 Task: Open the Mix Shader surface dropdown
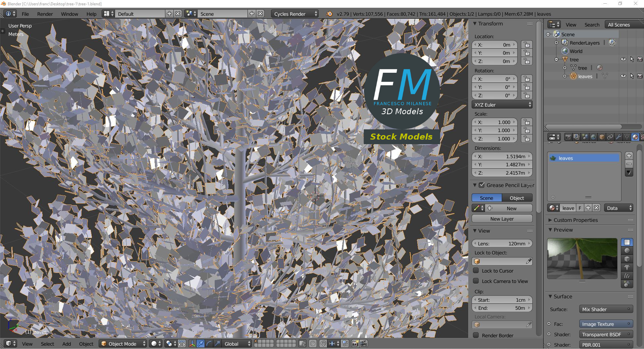(606, 309)
